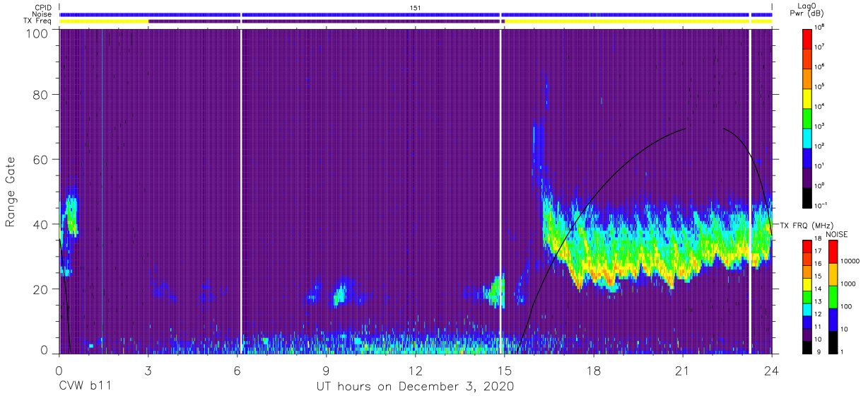Click the 'Lag0 Pwr (dB)' colorbar title
The width and height of the screenshot is (868, 401).
tap(807, 9)
